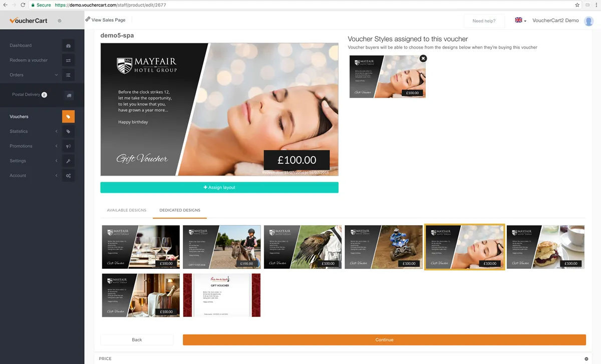Select the highlighted spa design thumbnail
This screenshot has height=364, width=601.
465,247
